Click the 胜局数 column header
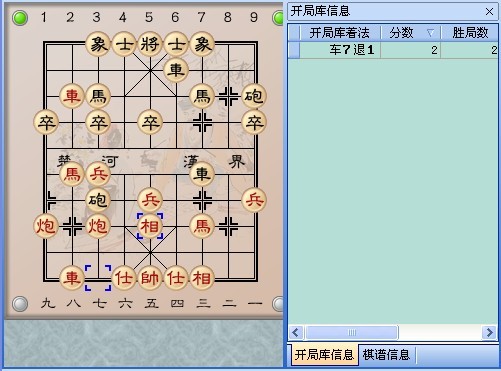Screen dimensions: 501x371 470,33
